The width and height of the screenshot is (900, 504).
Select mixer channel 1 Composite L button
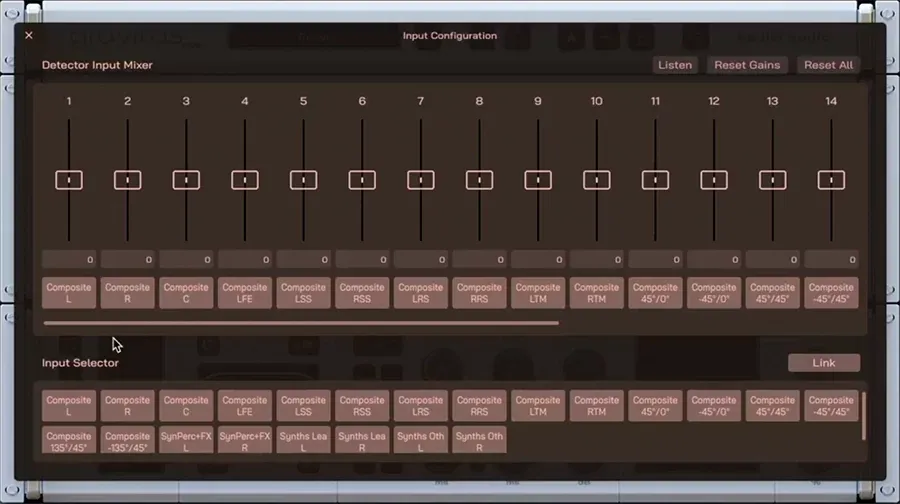pyautogui.click(x=69, y=293)
